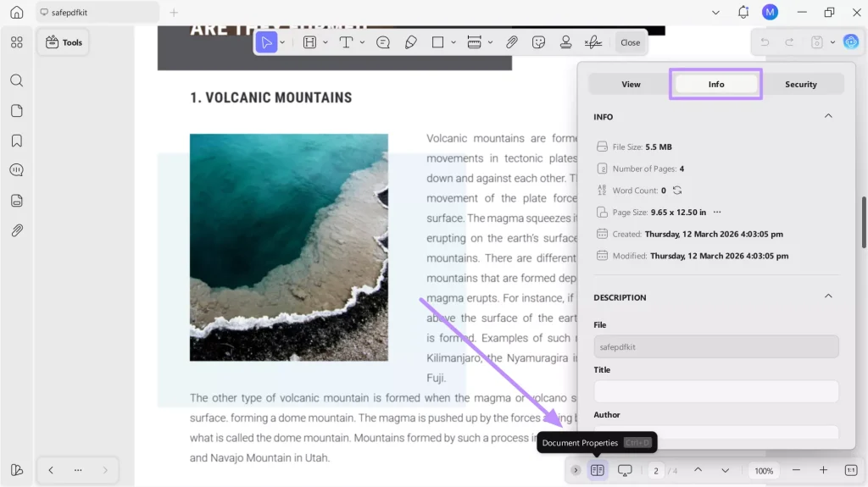
Task: Open the search icon in the left sidebar
Action: [17, 80]
